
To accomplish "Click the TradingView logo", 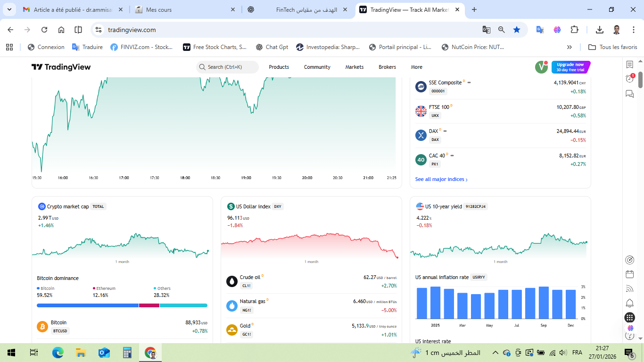I will click(x=61, y=67).
